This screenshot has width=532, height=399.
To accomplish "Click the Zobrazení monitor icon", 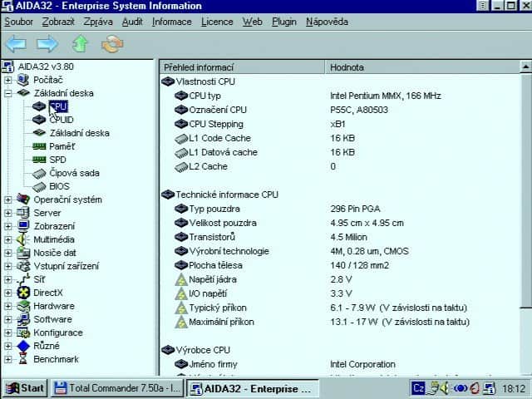I will (x=23, y=226).
